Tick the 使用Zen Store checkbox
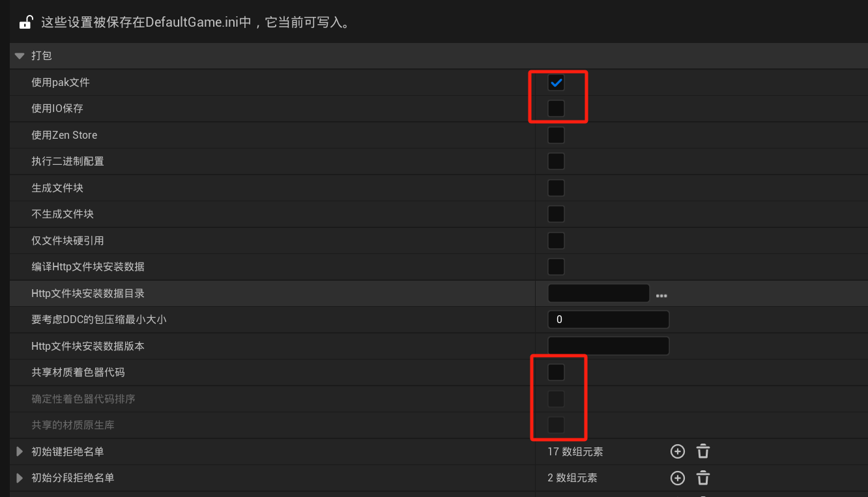 (556, 135)
